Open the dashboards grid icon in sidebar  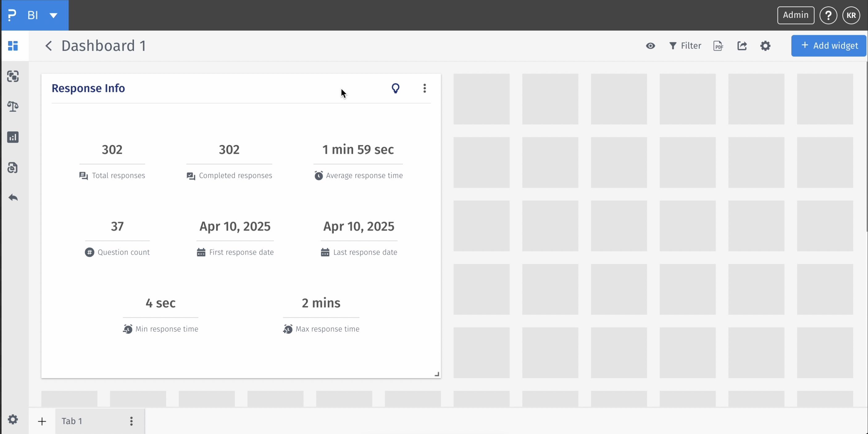[x=13, y=46]
